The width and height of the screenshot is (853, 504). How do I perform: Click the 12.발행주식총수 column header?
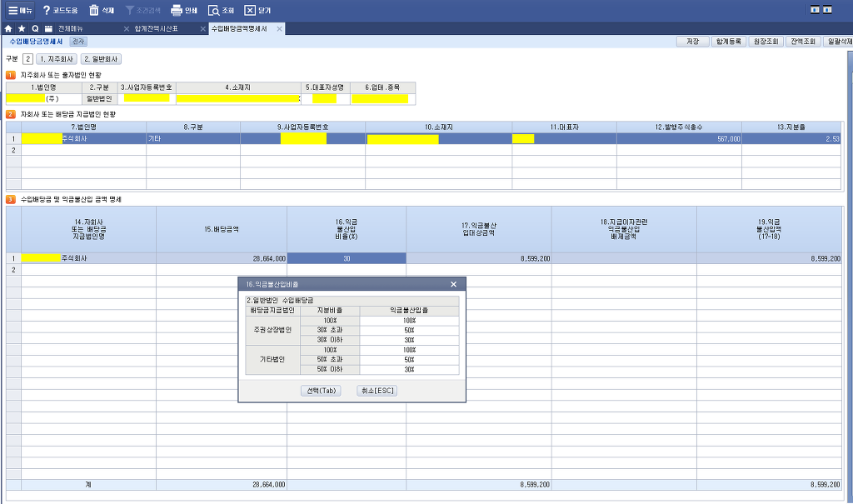pos(679,127)
